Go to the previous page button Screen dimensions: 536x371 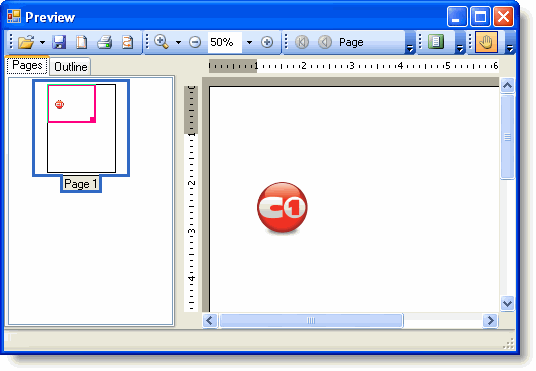[x=325, y=42]
